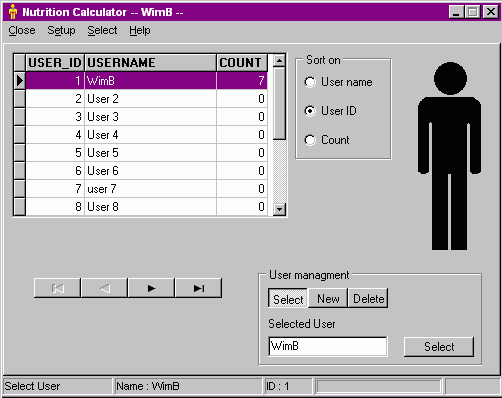Open the Help menu
502x398 pixels.
click(140, 30)
